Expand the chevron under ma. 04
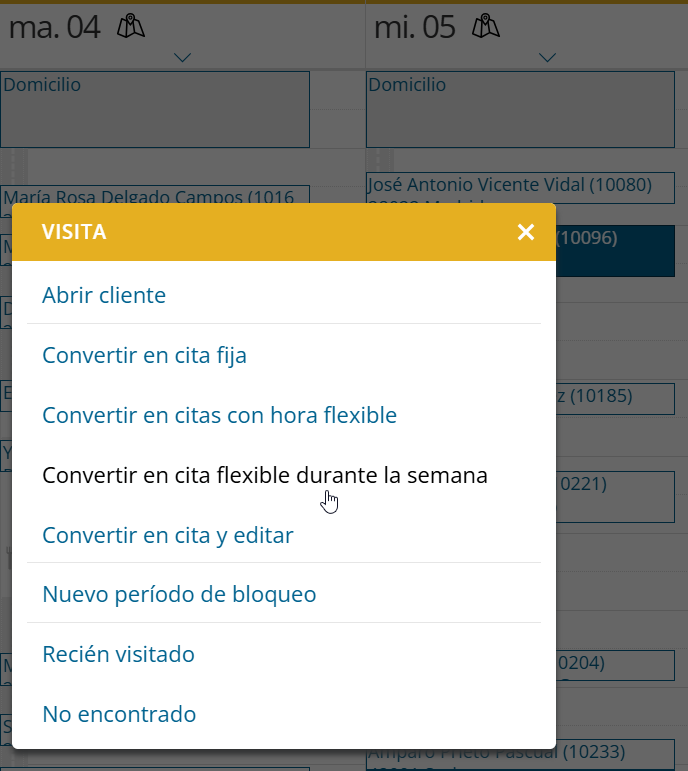The image size is (688, 771). [x=182, y=57]
